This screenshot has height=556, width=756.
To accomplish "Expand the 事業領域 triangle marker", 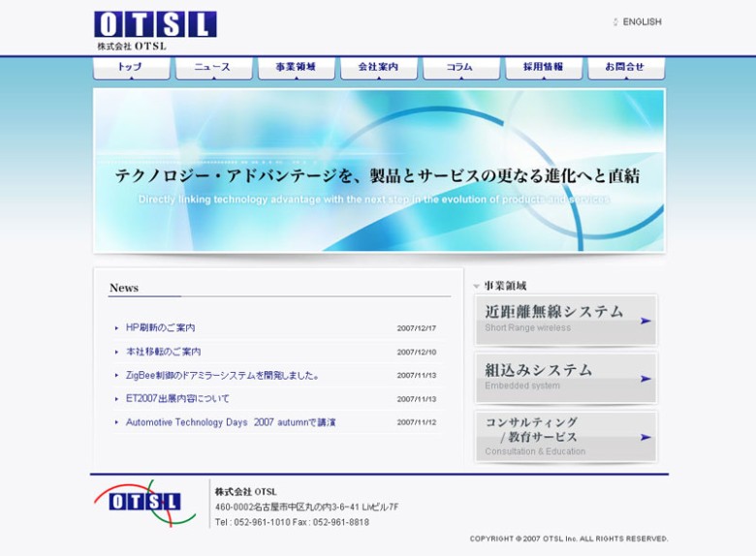I will [x=476, y=287].
